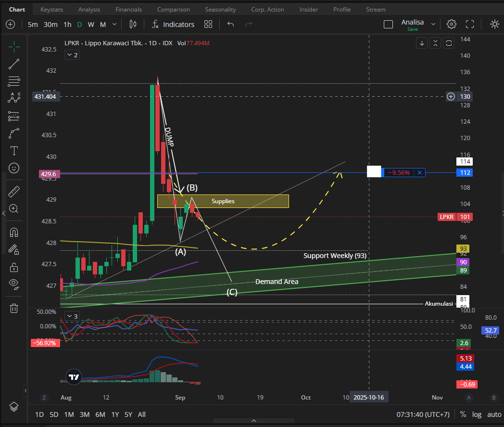Toggle lock all drawings

point(14,267)
